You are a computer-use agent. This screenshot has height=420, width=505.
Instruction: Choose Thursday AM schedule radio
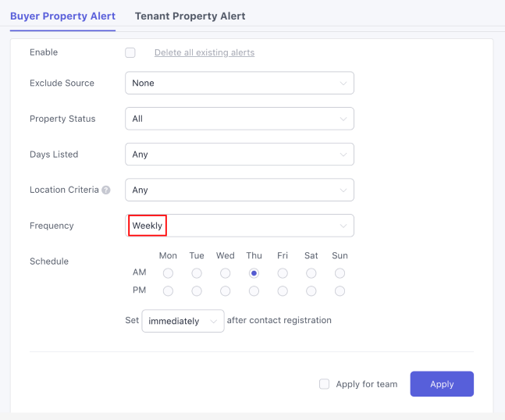(254, 273)
